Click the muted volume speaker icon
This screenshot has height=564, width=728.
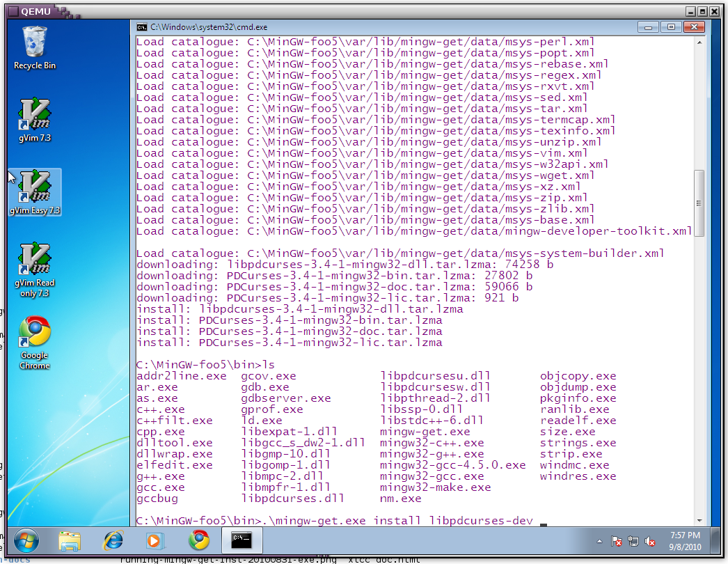(650, 541)
